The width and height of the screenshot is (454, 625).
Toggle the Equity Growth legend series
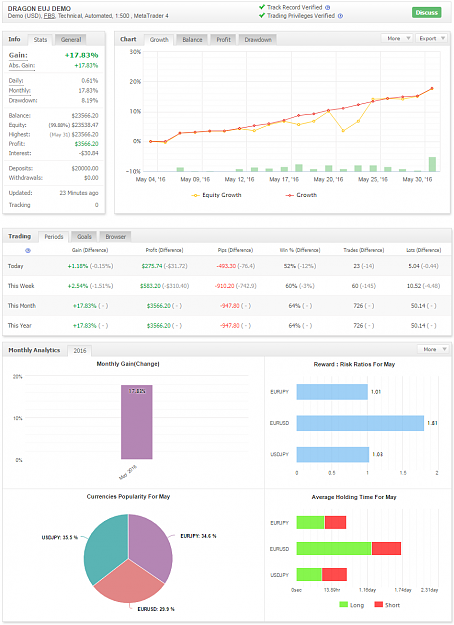pyautogui.click(x=216, y=195)
